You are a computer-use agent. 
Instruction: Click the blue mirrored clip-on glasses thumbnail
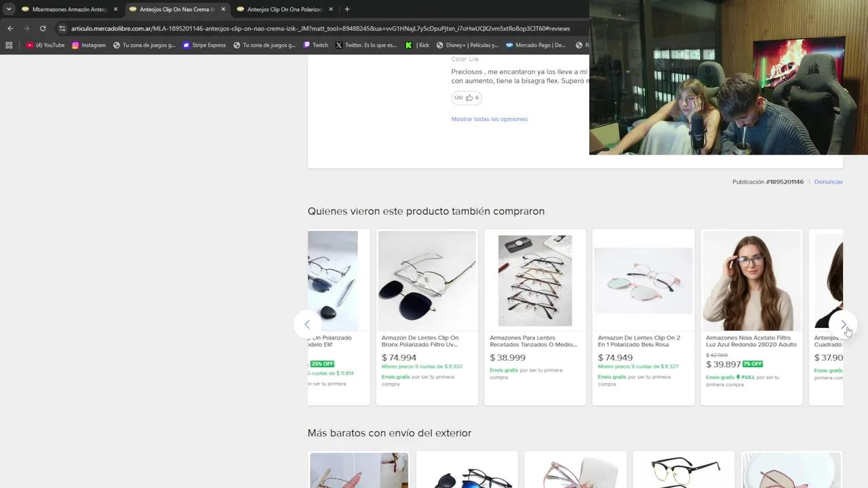(467, 470)
